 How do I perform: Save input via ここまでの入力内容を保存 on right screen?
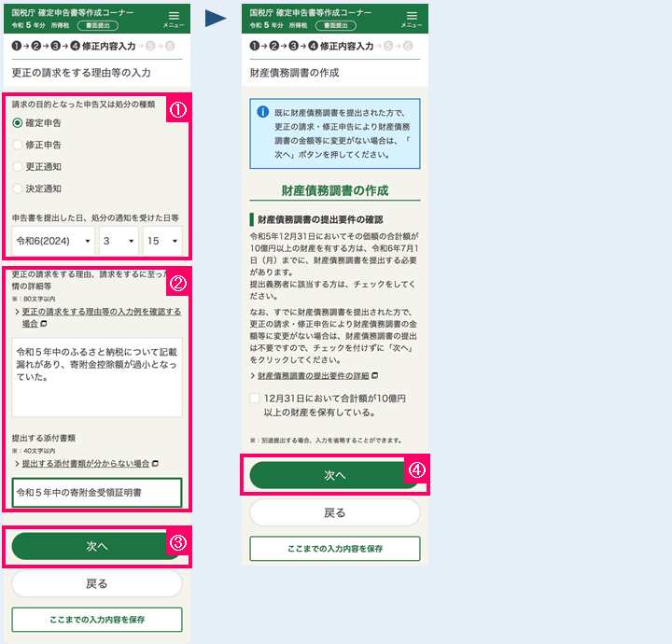tap(335, 549)
